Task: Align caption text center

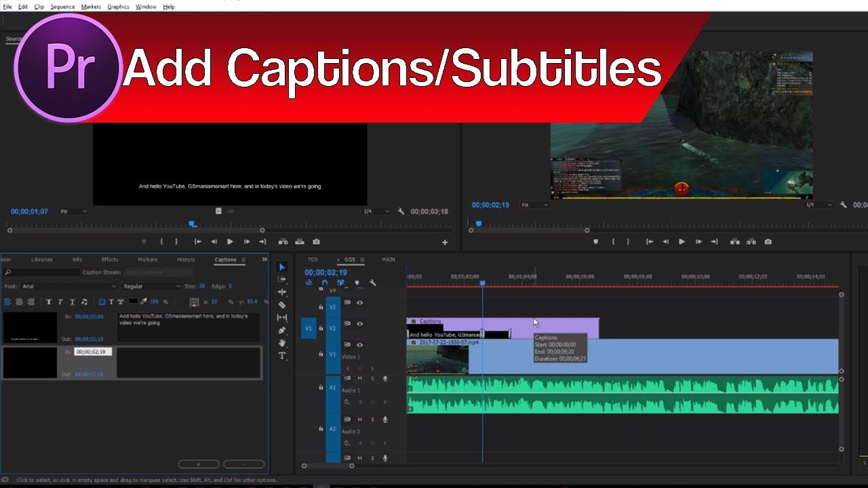Action: pos(19,302)
